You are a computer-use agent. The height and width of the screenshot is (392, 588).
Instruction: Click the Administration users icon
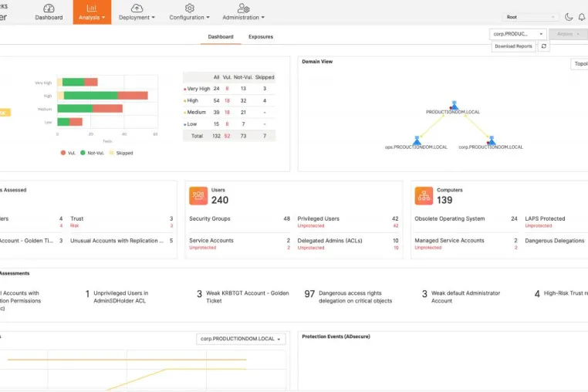pos(243,8)
